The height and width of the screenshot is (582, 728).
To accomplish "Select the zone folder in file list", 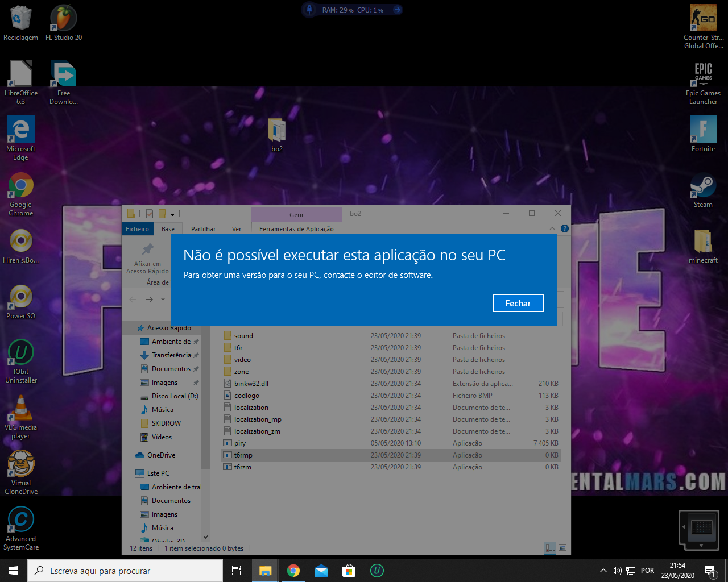I will tap(390, 372).
